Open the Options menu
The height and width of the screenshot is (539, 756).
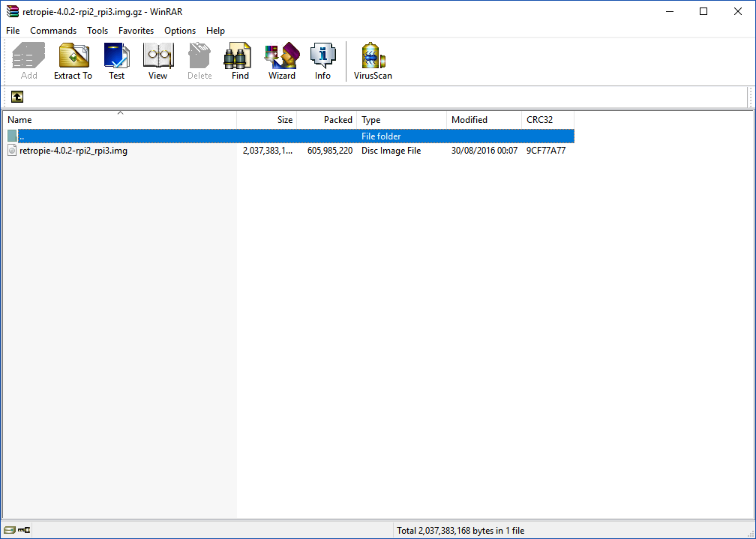[x=180, y=31]
